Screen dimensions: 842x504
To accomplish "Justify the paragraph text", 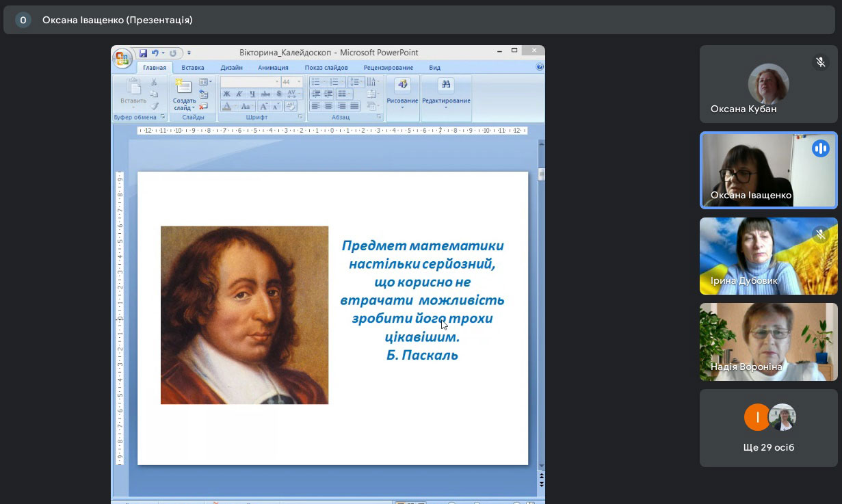I will click(354, 106).
